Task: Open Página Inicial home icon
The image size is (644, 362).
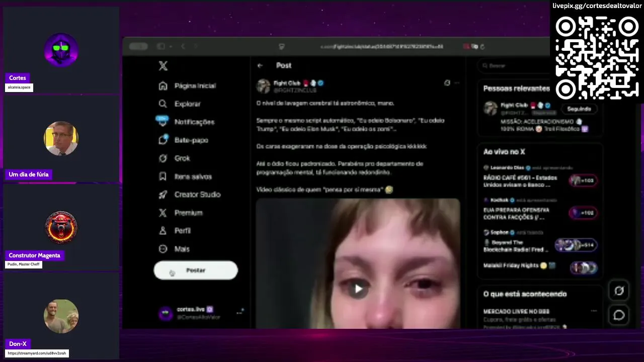Action: (x=163, y=86)
